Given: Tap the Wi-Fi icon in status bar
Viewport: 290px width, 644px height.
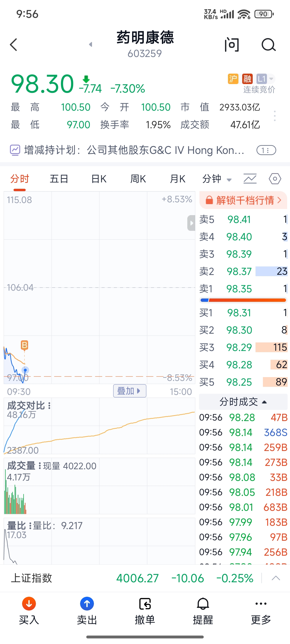Looking at the screenshot, I should point(244,14).
